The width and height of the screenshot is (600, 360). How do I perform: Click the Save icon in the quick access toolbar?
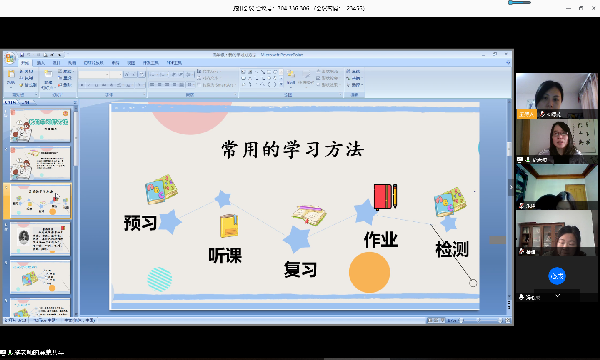coord(22,55)
